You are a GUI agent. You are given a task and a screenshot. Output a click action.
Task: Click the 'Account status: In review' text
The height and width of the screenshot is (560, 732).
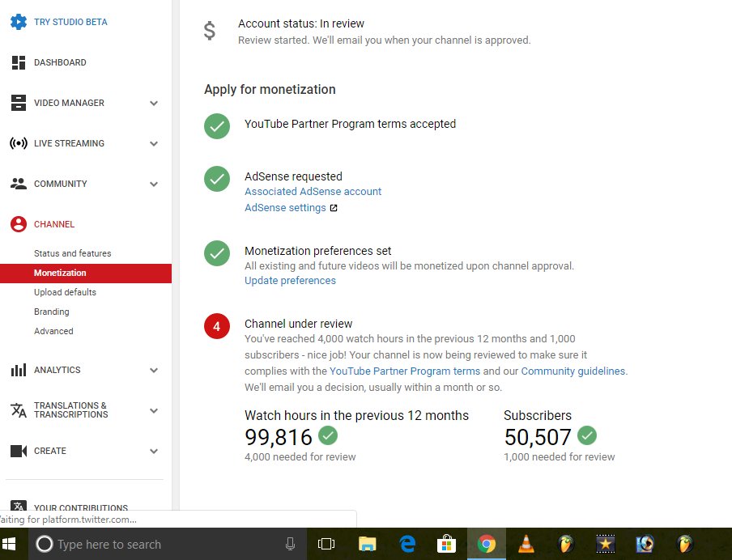click(x=301, y=23)
